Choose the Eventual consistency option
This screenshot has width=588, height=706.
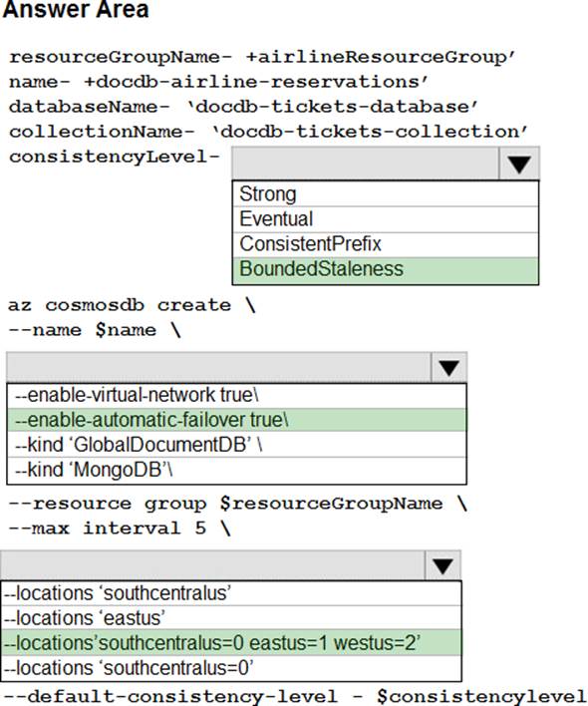point(386,219)
